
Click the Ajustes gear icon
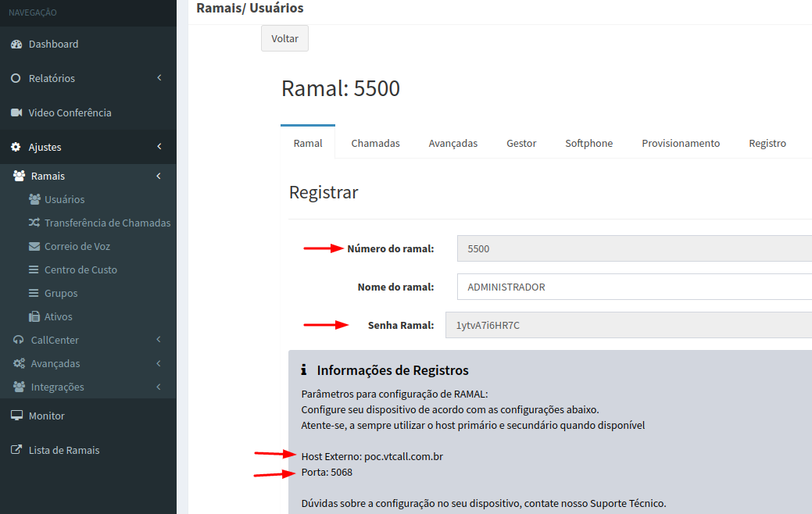pyautogui.click(x=16, y=147)
